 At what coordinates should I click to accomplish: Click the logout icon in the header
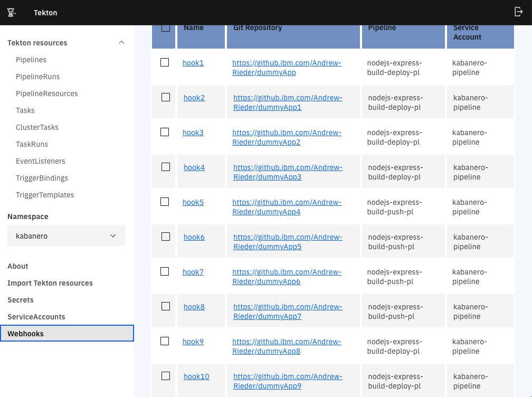[519, 11]
